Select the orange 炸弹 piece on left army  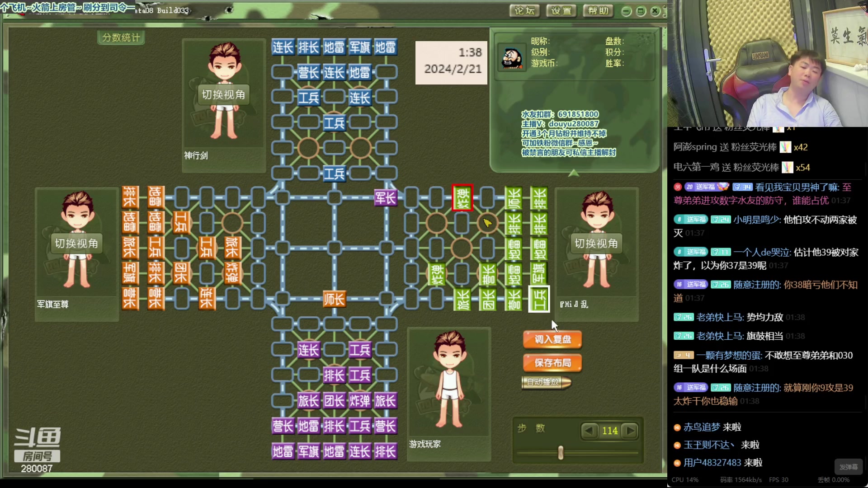point(232,273)
